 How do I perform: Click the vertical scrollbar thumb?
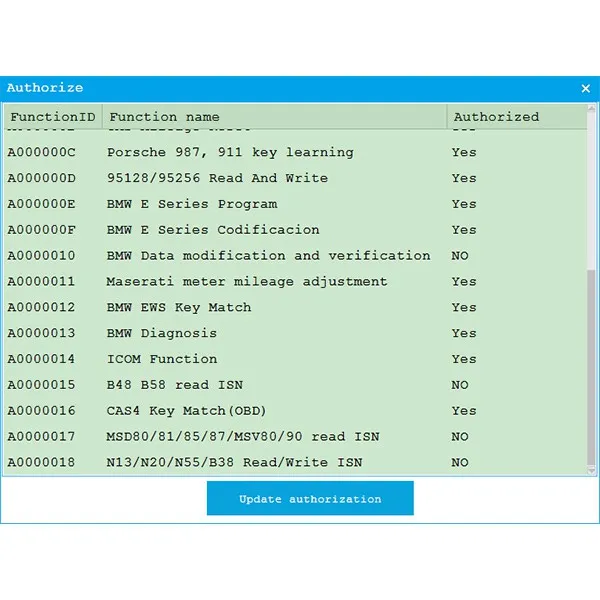coord(592,367)
